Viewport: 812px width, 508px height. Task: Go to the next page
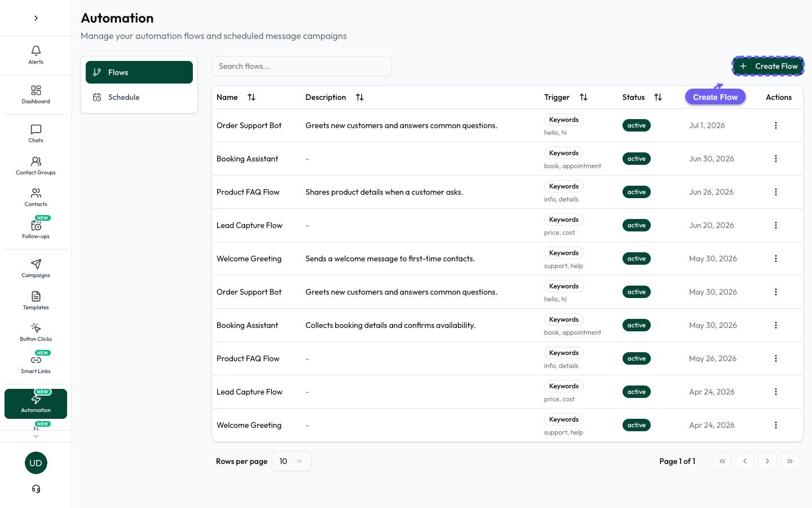[767, 461]
